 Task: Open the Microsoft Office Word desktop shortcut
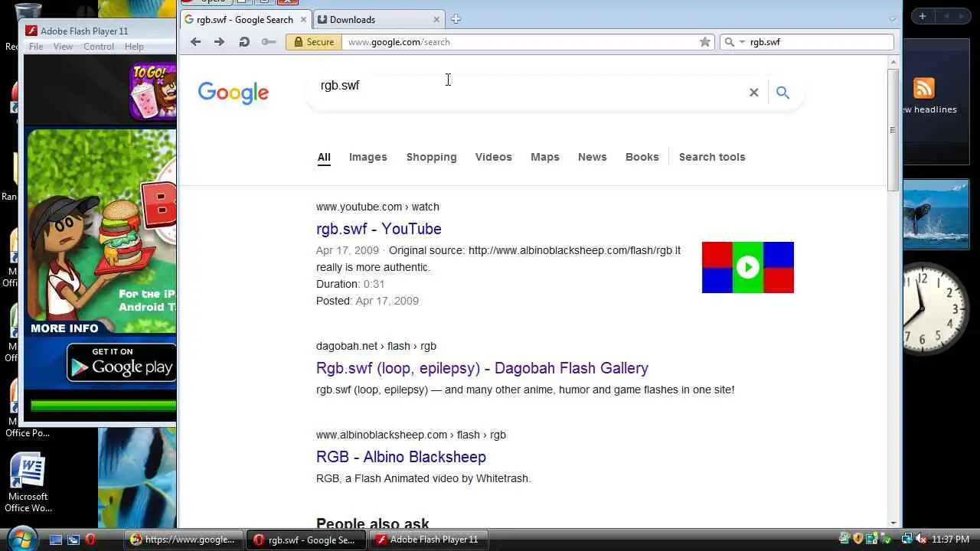(28, 483)
